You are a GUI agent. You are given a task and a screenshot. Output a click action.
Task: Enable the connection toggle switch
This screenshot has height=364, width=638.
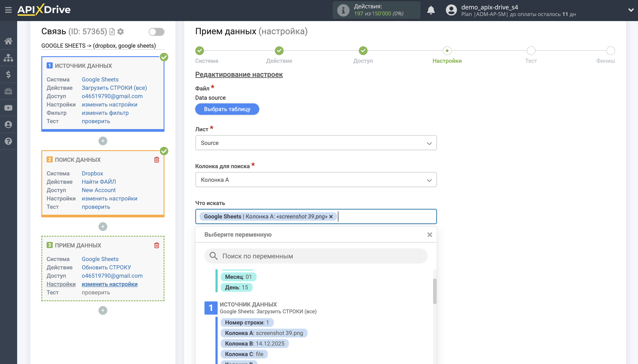tap(157, 31)
